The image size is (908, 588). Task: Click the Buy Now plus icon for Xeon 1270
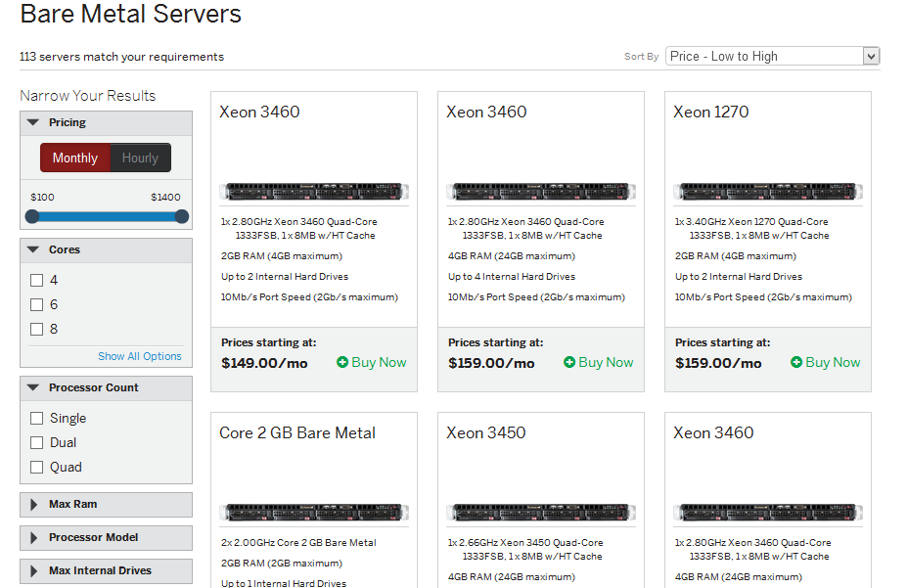[796, 362]
